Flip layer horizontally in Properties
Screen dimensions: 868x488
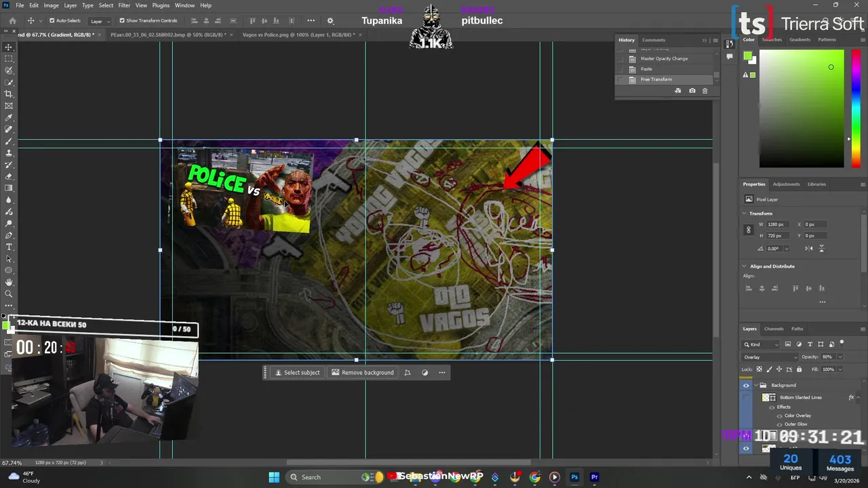[x=809, y=249]
